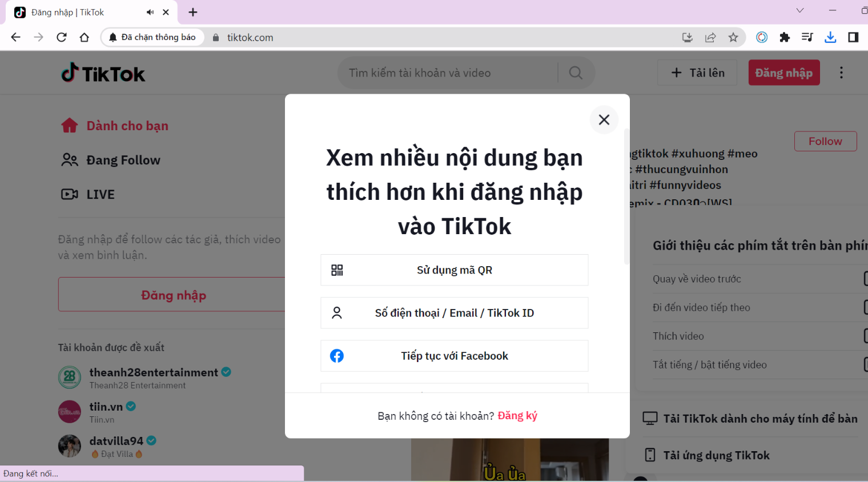
Task: Click the red Đăng nhập header button
Action: (x=784, y=73)
